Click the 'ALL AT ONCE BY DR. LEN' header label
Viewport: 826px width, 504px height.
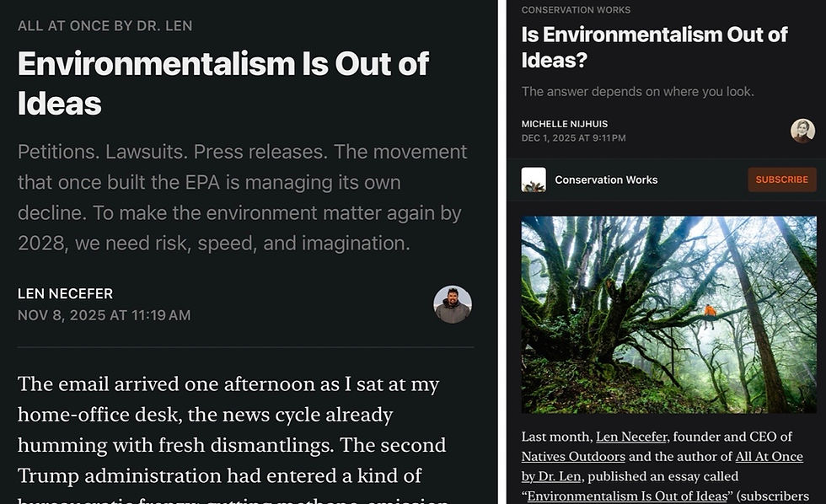coord(105,26)
